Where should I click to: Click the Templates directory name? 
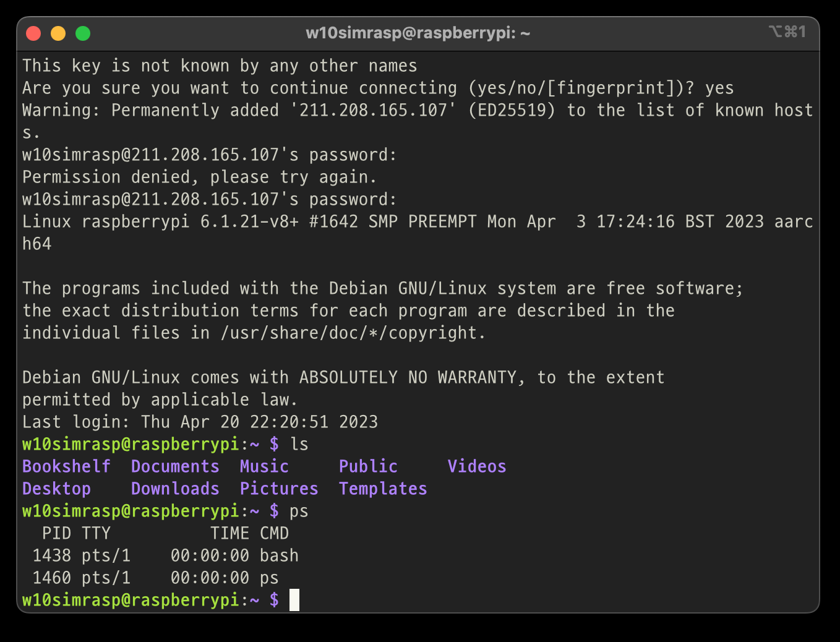tap(383, 489)
